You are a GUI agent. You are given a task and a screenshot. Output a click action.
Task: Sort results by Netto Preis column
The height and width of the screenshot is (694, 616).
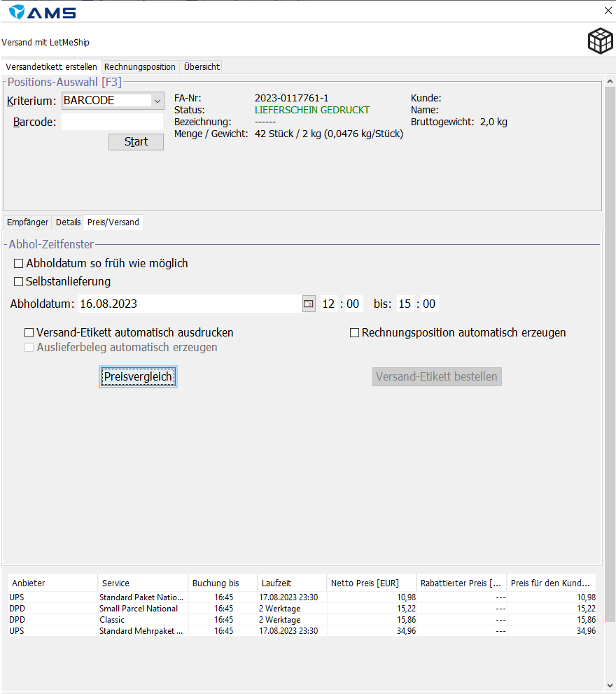coord(371,583)
